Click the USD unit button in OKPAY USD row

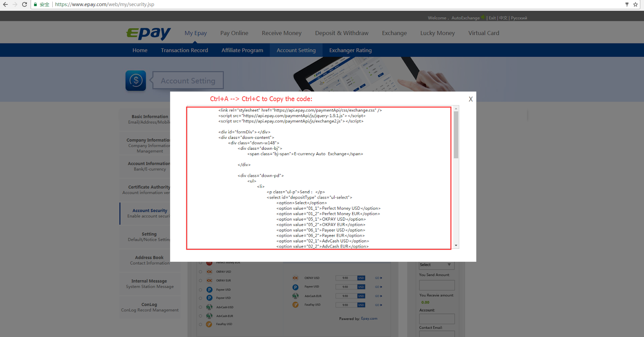click(x=361, y=278)
